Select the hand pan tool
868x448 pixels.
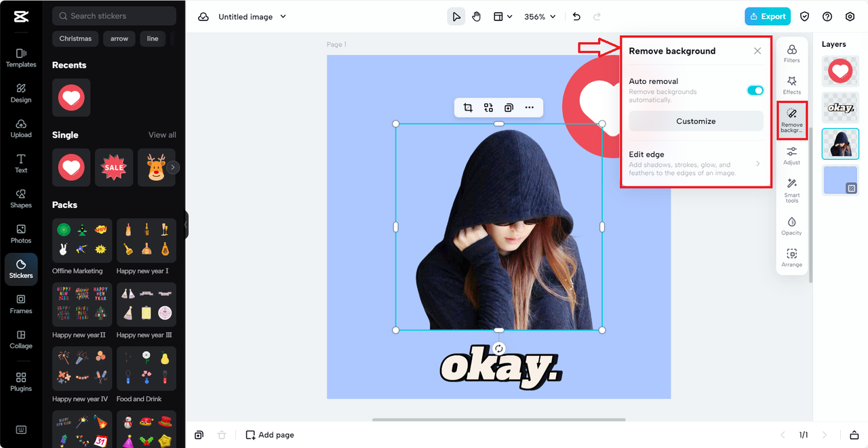[477, 16]
